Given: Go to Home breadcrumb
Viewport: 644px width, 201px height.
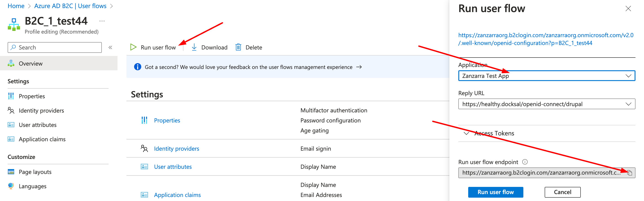Looking at the screenshot, I should pos(16,6).
